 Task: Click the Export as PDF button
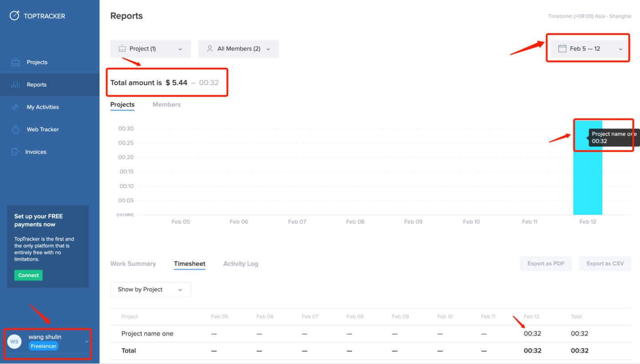[546, 264]
